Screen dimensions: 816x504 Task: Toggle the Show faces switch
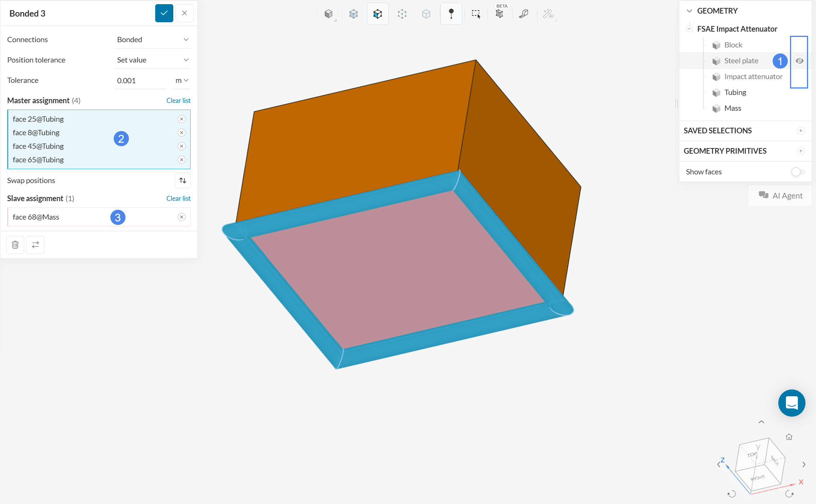click(798, 172)
